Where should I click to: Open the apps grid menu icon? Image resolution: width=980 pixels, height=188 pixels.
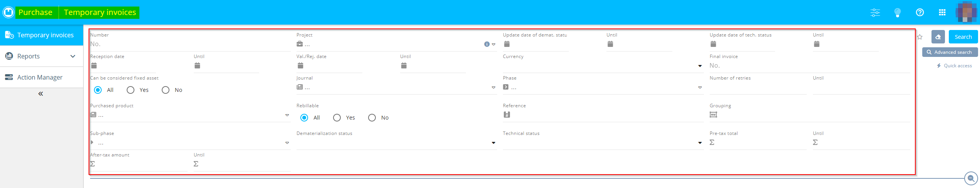[x=942, y=13]
